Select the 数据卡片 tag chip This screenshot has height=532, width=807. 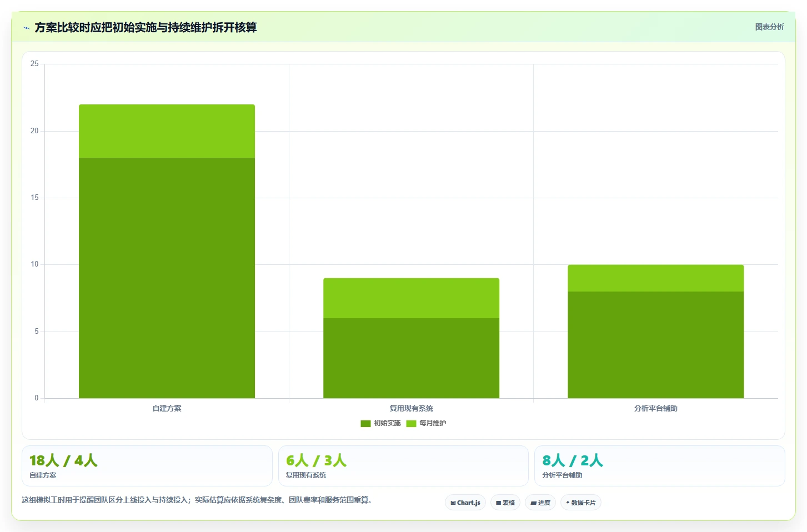coord(581,503)
